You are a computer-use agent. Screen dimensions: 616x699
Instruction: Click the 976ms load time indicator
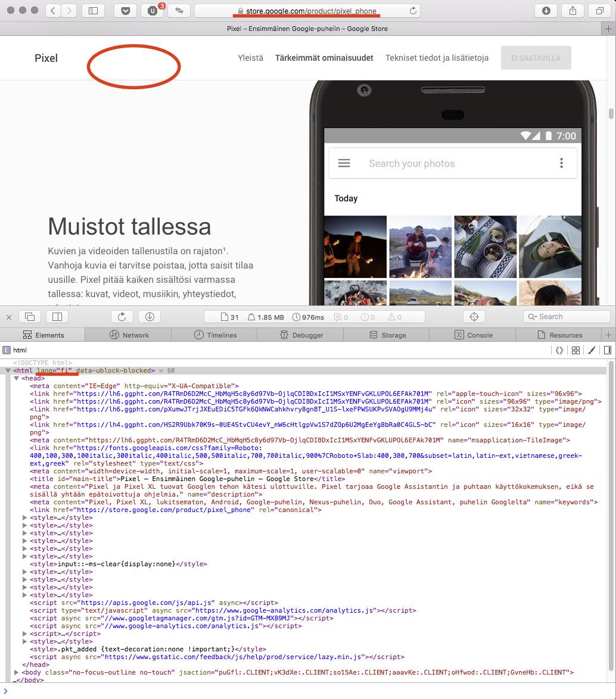click(x=308, y=317)
